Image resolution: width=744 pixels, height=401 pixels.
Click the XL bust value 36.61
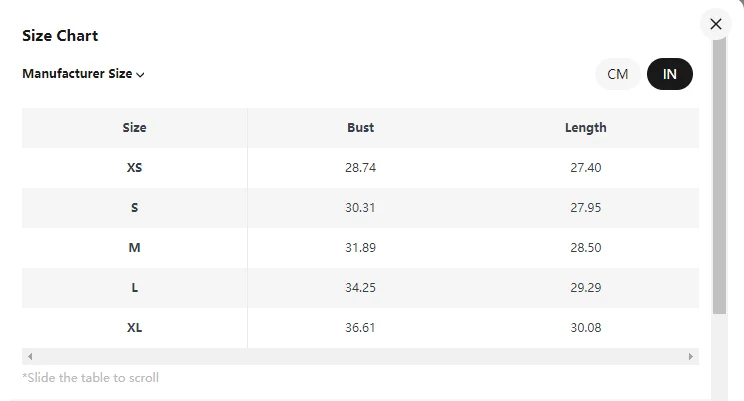[360, 328]
